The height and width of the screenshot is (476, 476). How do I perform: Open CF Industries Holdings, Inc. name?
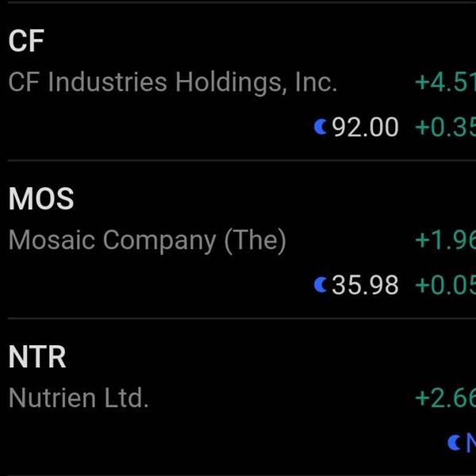tap(173, 83)
